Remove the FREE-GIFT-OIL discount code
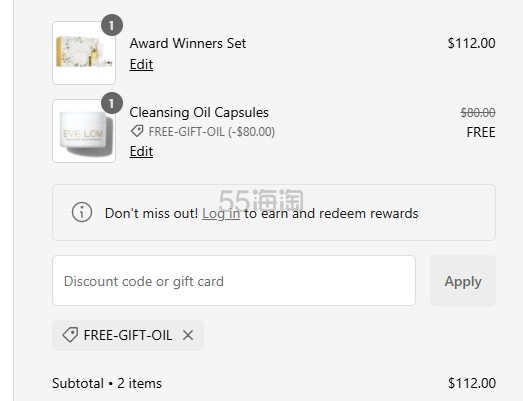 click(188, 335)
